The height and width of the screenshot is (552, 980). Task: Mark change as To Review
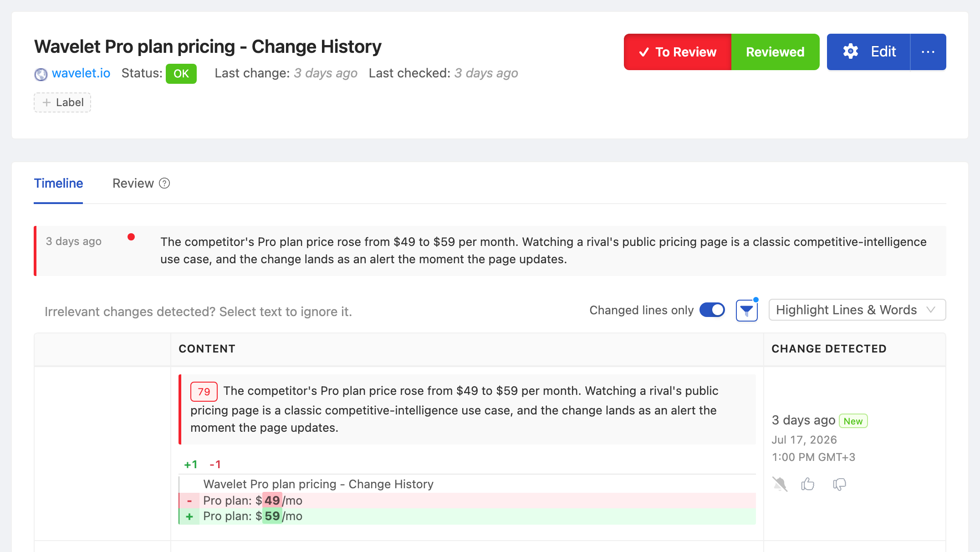pyautogui.click(x=678, y=52)
